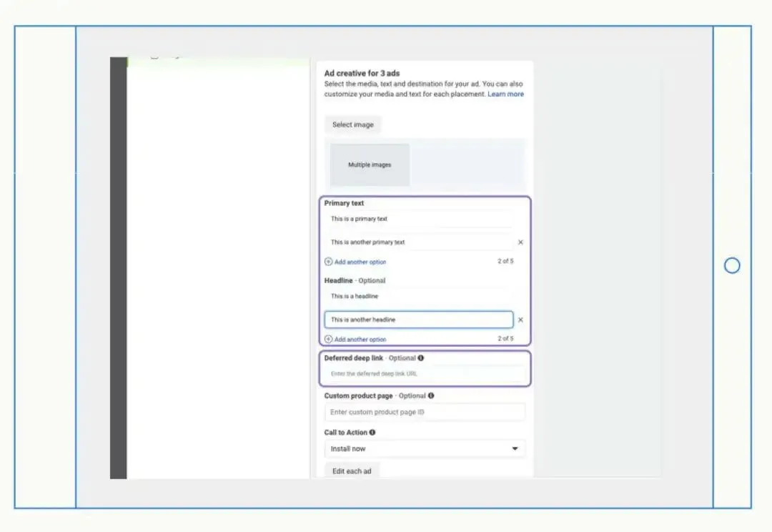Show info about Custom product page

431,395
